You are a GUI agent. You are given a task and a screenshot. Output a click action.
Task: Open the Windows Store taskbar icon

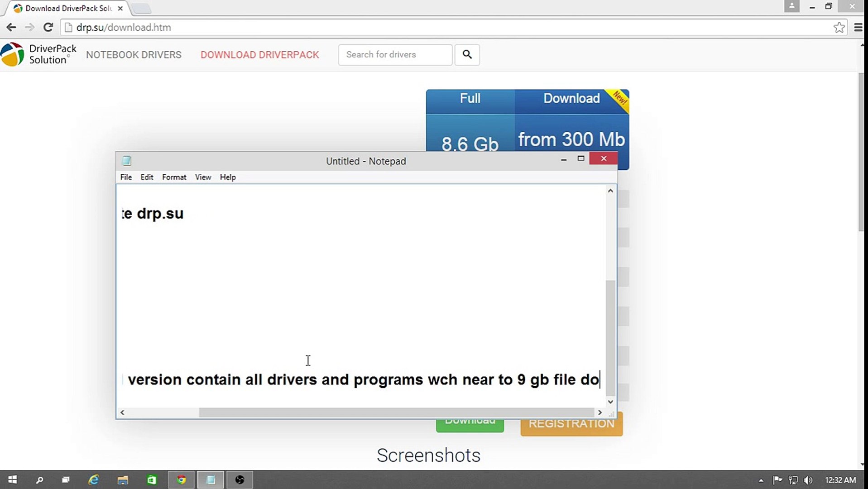pos(152,479)
